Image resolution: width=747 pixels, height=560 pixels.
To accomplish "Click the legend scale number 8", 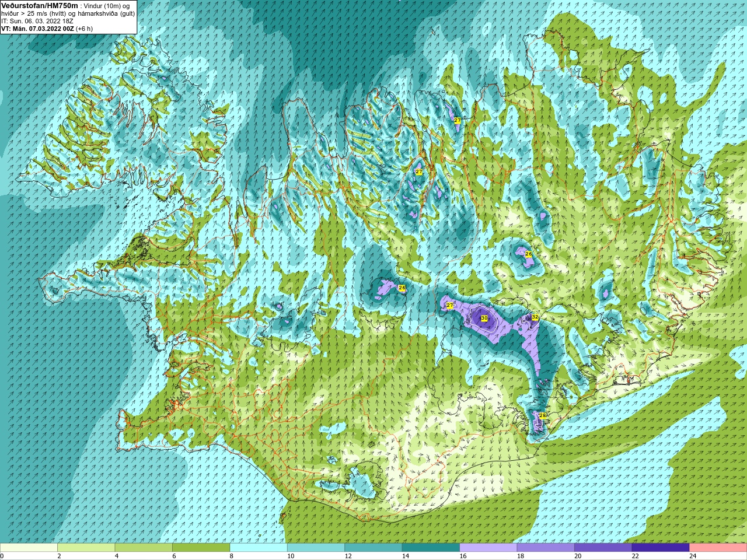I will [232, 556].
